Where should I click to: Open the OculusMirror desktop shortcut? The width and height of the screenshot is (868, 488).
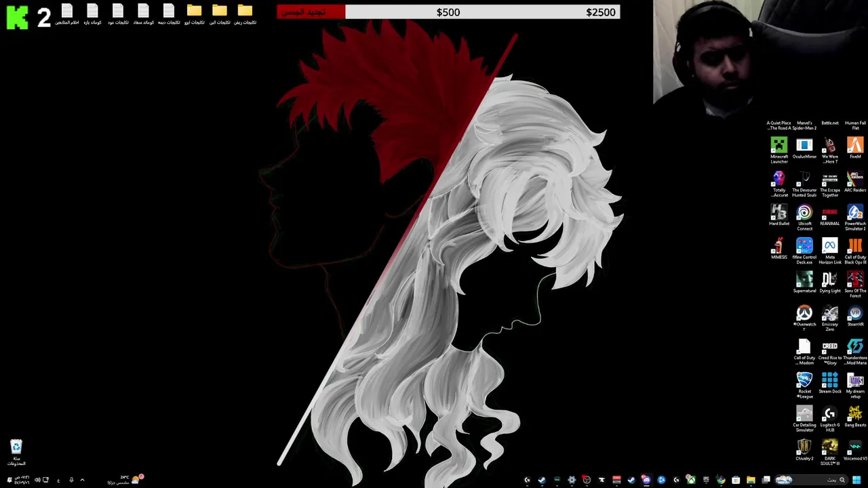tap(804, 148)
